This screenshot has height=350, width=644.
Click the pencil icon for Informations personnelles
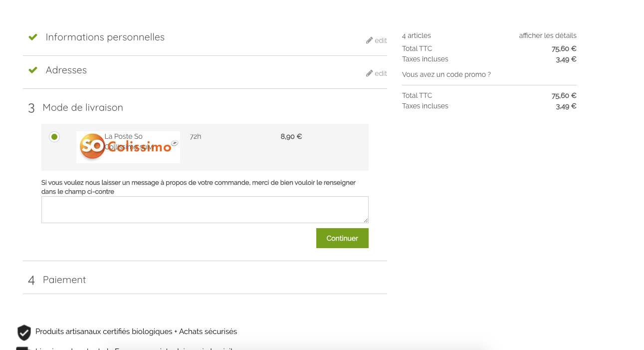(370, 40)
